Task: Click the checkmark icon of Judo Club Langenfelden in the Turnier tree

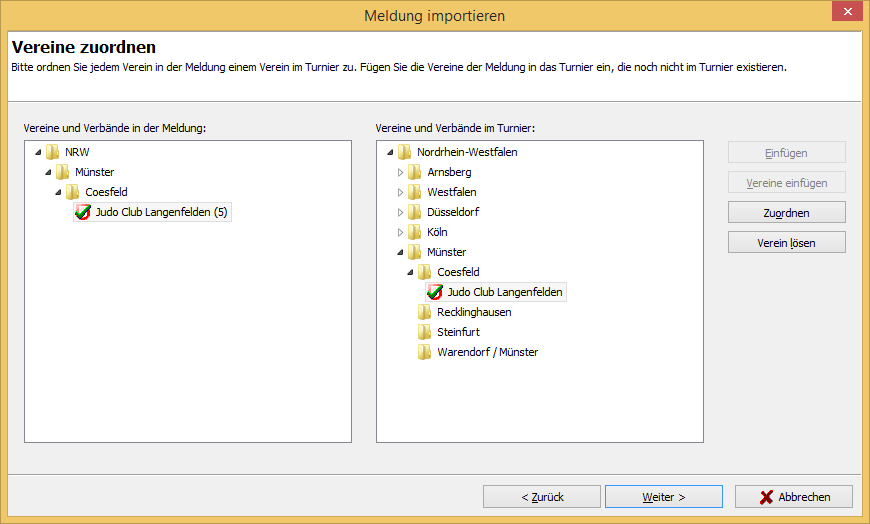Action: [x=435, y=292]
